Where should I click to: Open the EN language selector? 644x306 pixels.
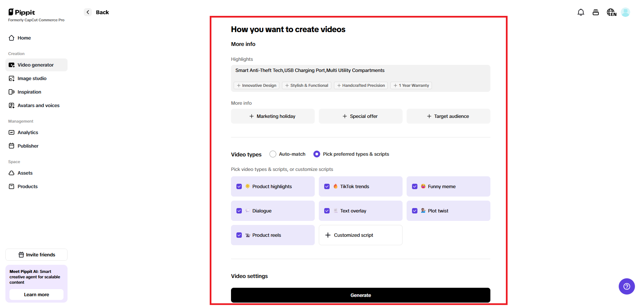[611, 12]
